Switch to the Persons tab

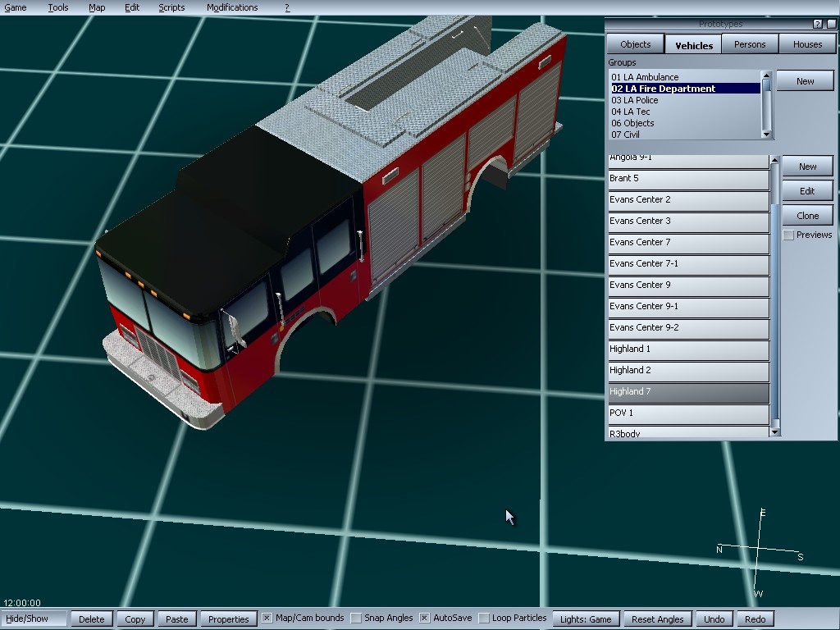click(750, 44)
